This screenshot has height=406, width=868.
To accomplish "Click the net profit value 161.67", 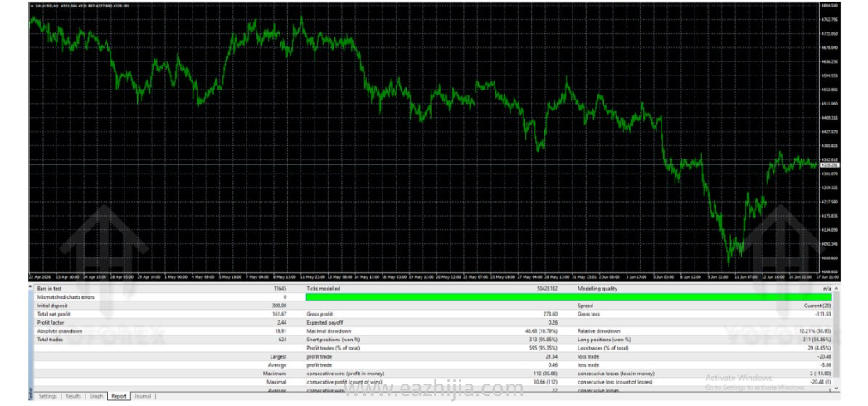I will 280,314.
